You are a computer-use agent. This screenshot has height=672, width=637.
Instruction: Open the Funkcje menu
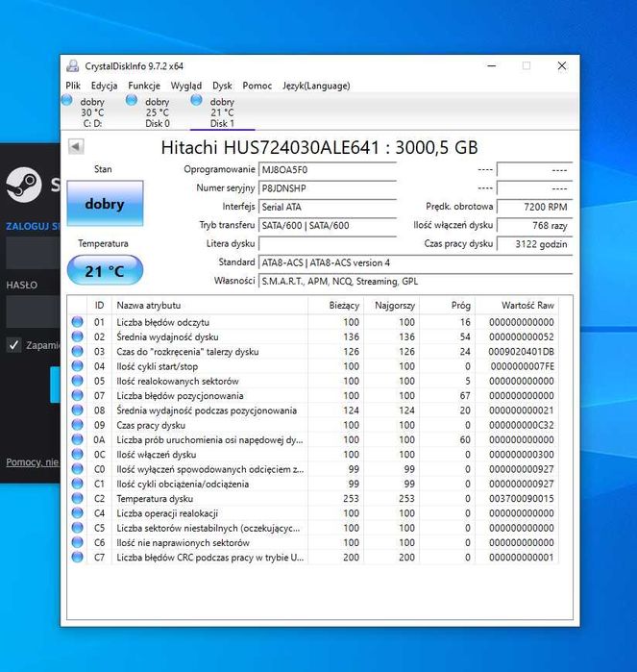(144, 86)
